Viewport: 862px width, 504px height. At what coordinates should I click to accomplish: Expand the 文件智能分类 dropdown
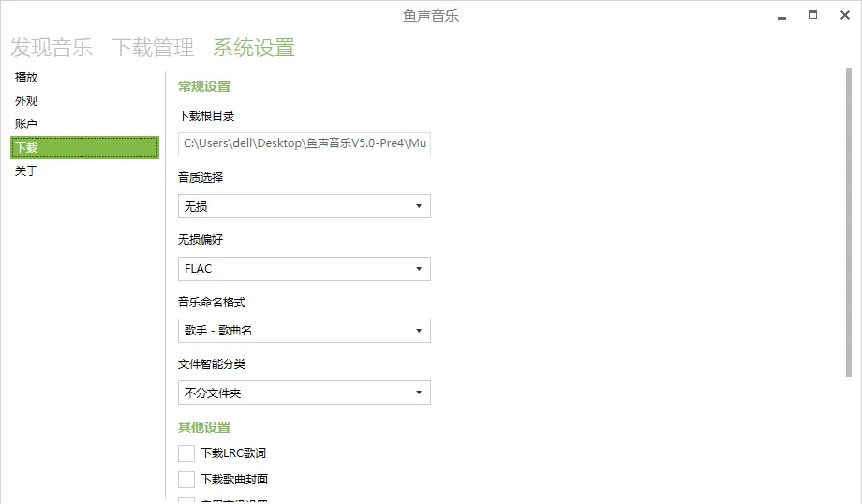[304, 393]
